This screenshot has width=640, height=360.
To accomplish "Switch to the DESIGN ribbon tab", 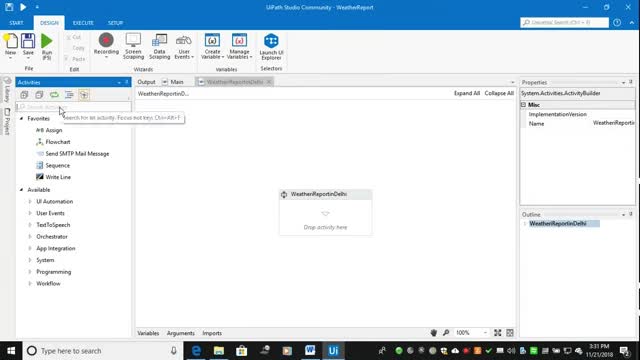I will click(x=49, y=23).
